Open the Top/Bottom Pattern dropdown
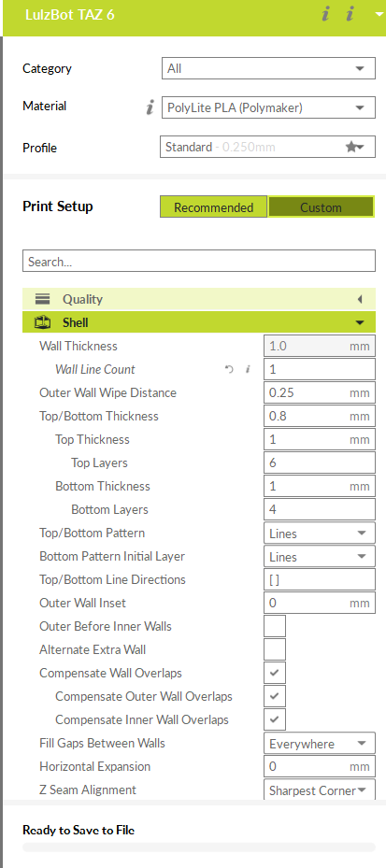Image resolution: width=386 pixels, height=868 pixels. click(320, 534)
